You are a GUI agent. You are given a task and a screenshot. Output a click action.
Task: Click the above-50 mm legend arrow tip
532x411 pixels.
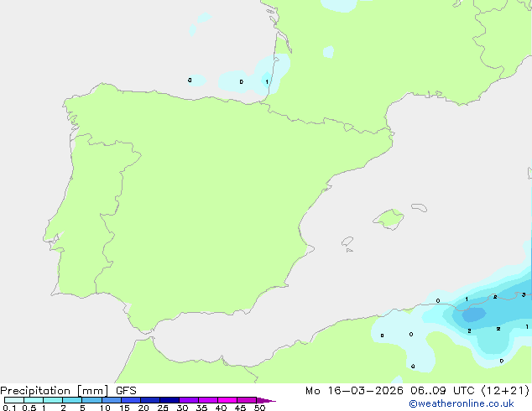click(x=266, y=400)
